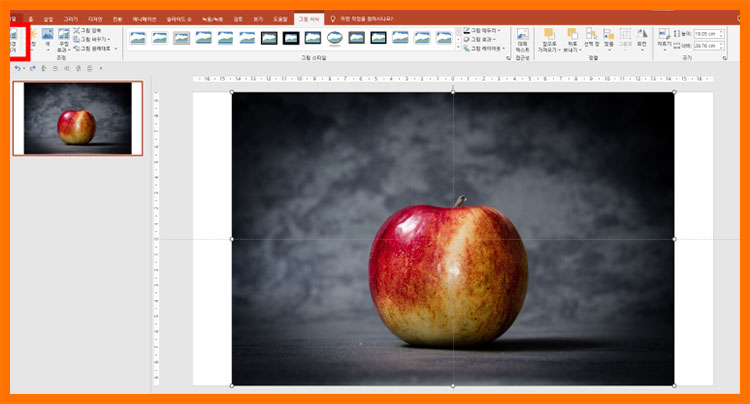The image size is (750, 404).
Task: Open the Selection Pane (선택 창)
Action: [x=591, y=37]
